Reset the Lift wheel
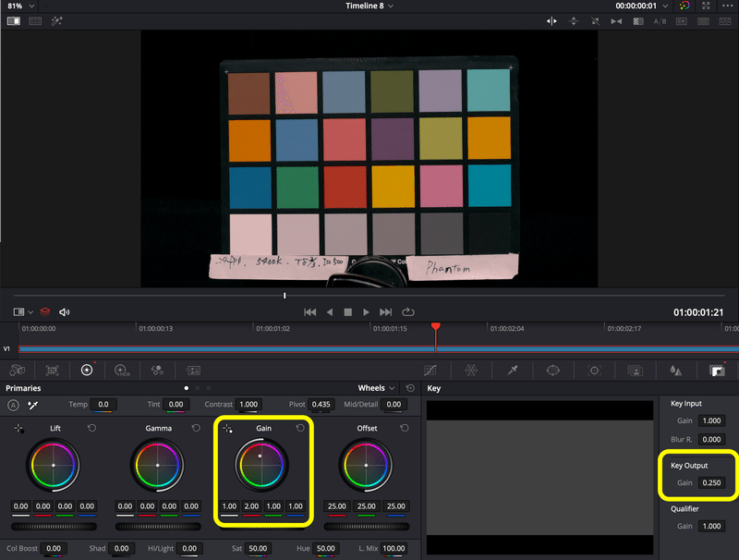The image size is (739, 560). (91, 428)
